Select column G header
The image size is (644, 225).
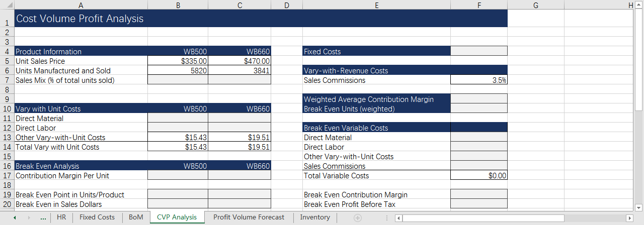[x=535, y=5]
